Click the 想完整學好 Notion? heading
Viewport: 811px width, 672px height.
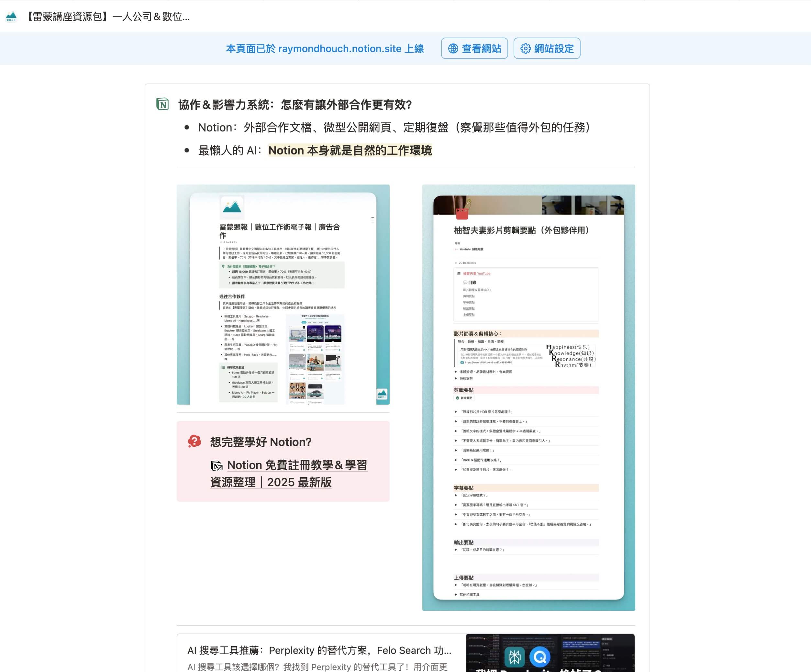(261, 442)
